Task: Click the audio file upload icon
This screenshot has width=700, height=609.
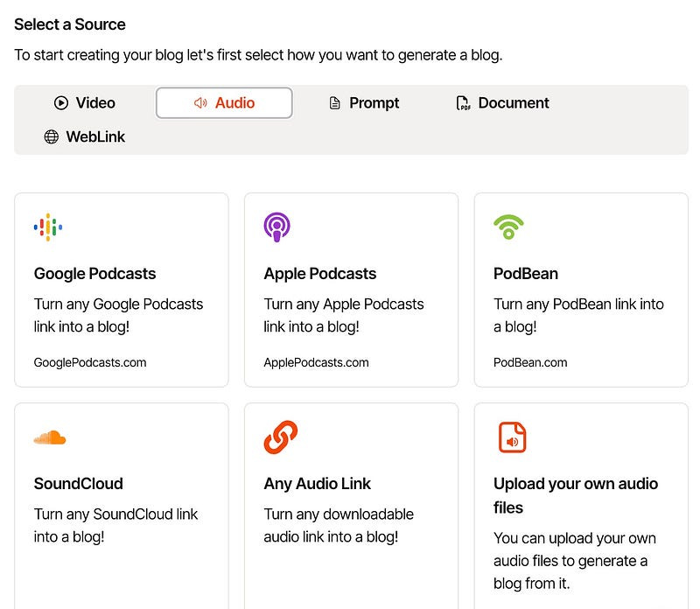Action: (512, 437)
